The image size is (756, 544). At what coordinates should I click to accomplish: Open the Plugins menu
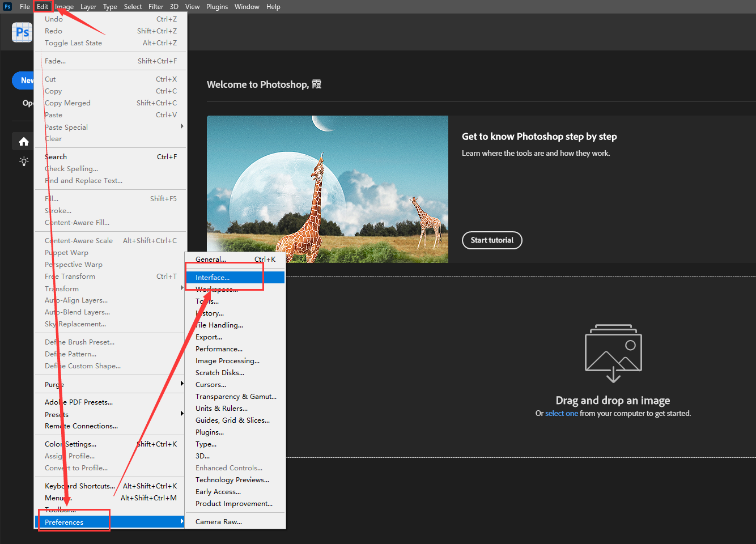pos(217,7)
